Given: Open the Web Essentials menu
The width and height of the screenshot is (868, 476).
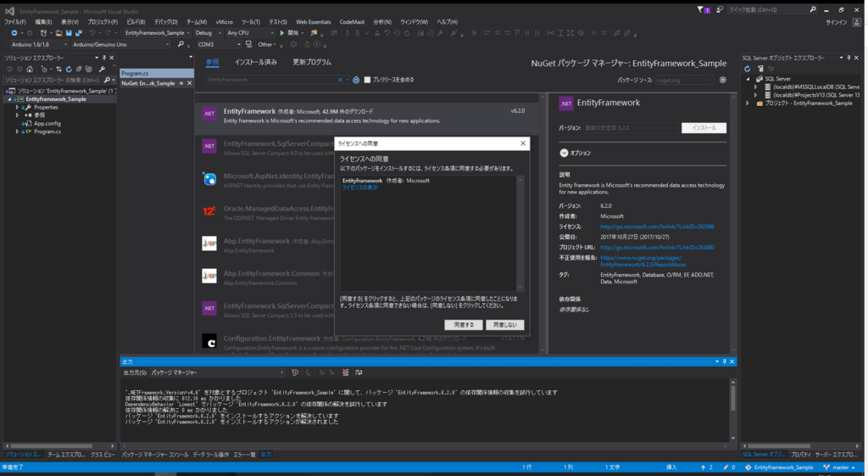Looking at the screenshot, I should pos(314,22).
